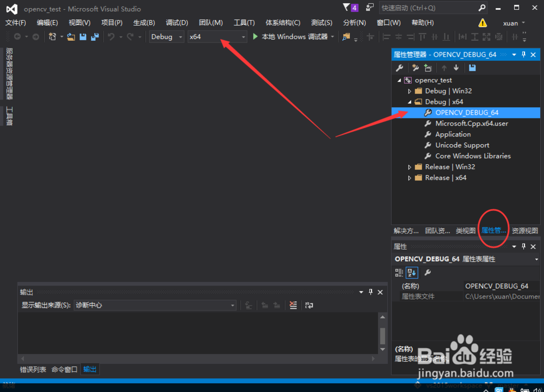Open the 生成(B) menu
Viewport: 544px width, 392px height.
(x=144, y=23)
